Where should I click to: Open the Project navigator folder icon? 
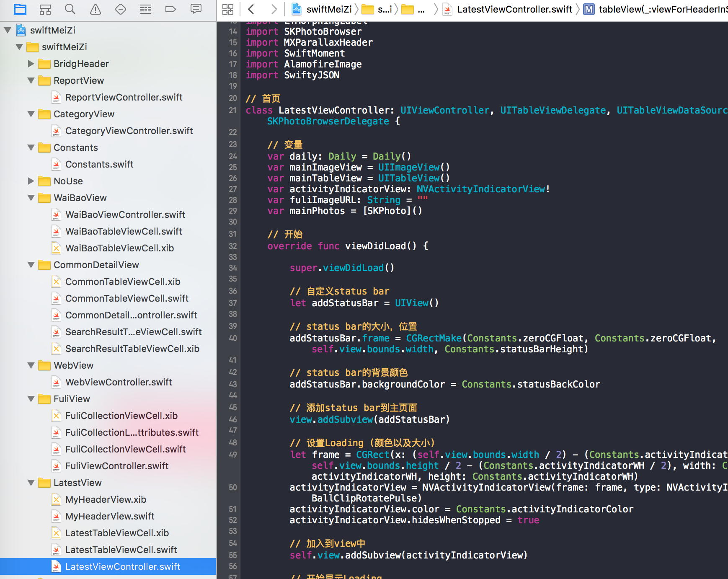click(x=20, y=9)
